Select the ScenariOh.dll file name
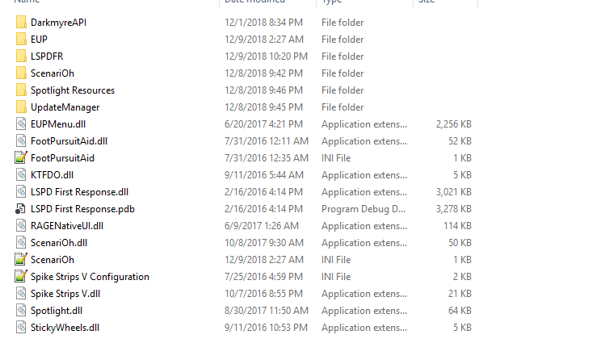The image size is (605, 364). [59, 243]
